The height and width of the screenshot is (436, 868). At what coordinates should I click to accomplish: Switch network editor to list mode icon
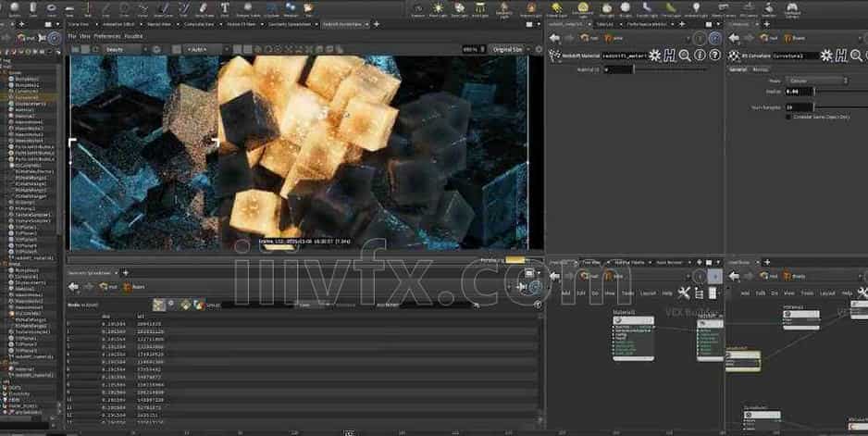click(x=699, y=293)
